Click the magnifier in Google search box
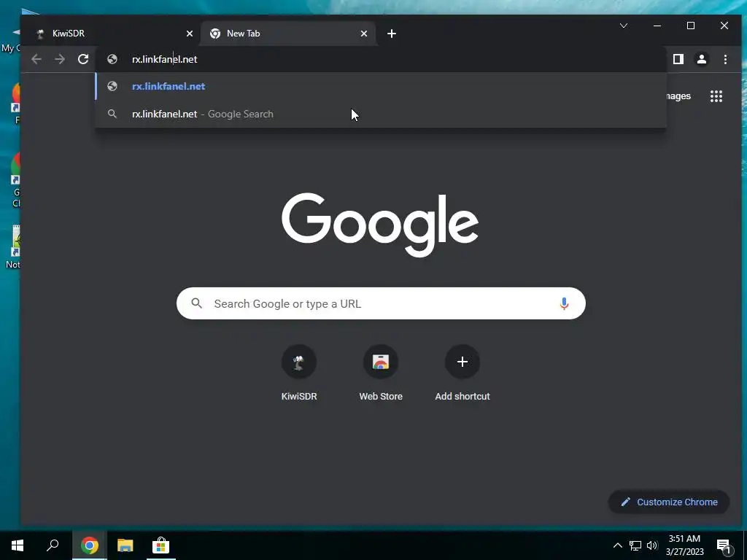 [x=196, y=303]
